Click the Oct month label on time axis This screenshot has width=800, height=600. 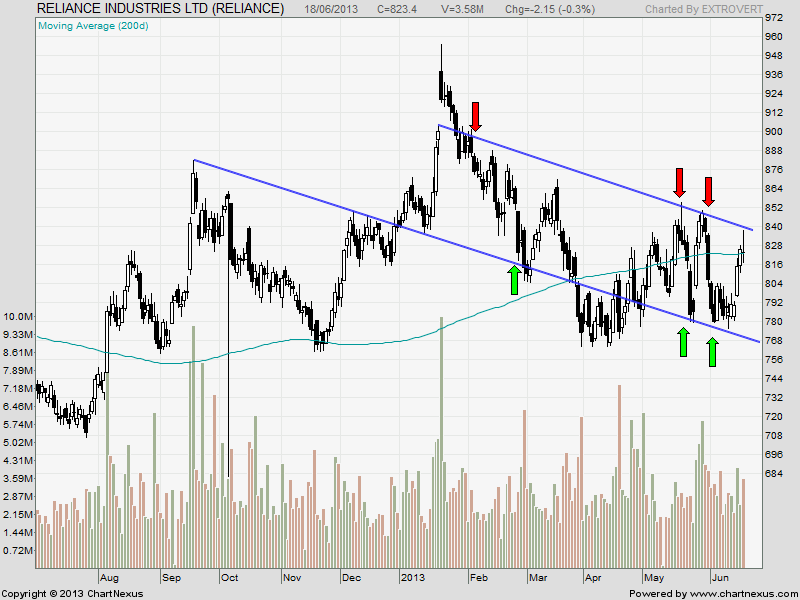click(x=229, y=578)
